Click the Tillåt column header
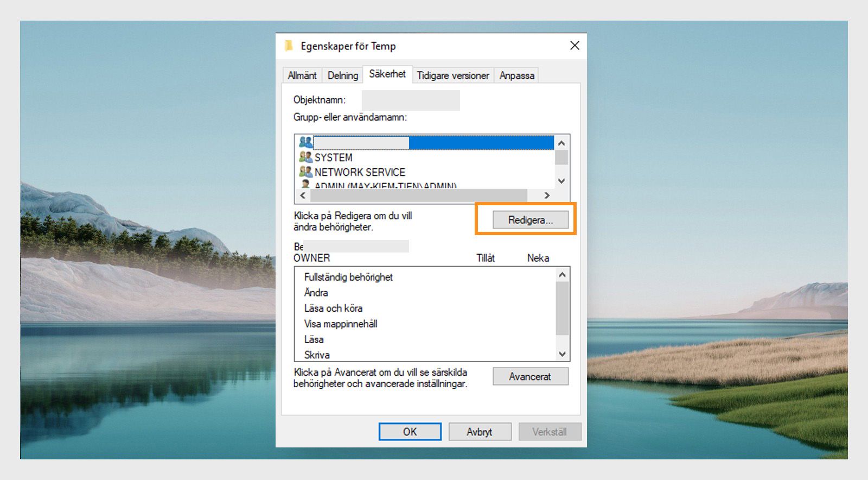This screenshot has height=480, width=868. pos(486,258)
